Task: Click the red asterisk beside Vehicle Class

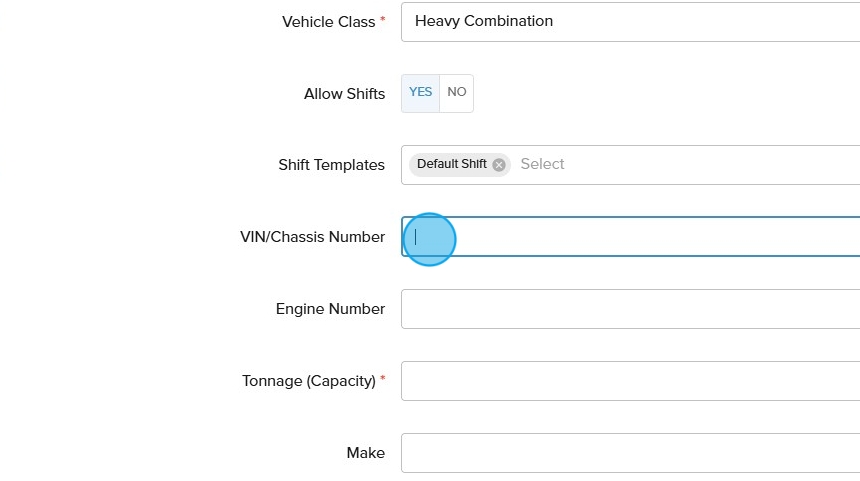Action: tap(382, 20)
